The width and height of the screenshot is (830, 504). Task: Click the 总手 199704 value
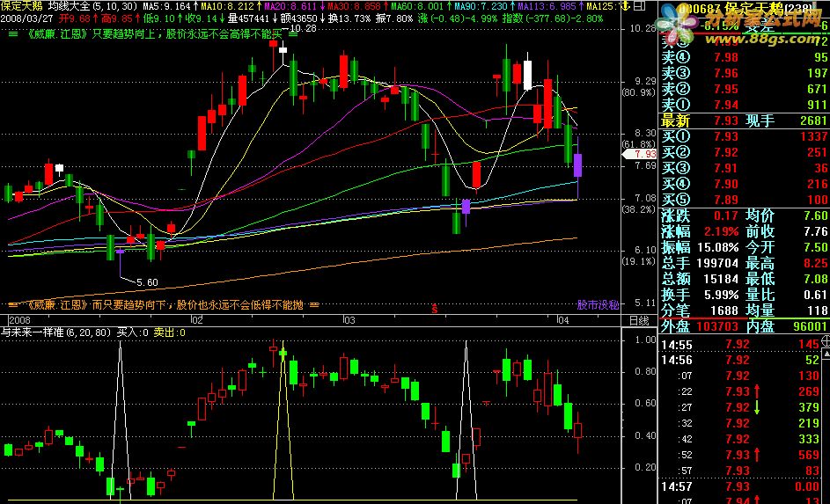718,263
